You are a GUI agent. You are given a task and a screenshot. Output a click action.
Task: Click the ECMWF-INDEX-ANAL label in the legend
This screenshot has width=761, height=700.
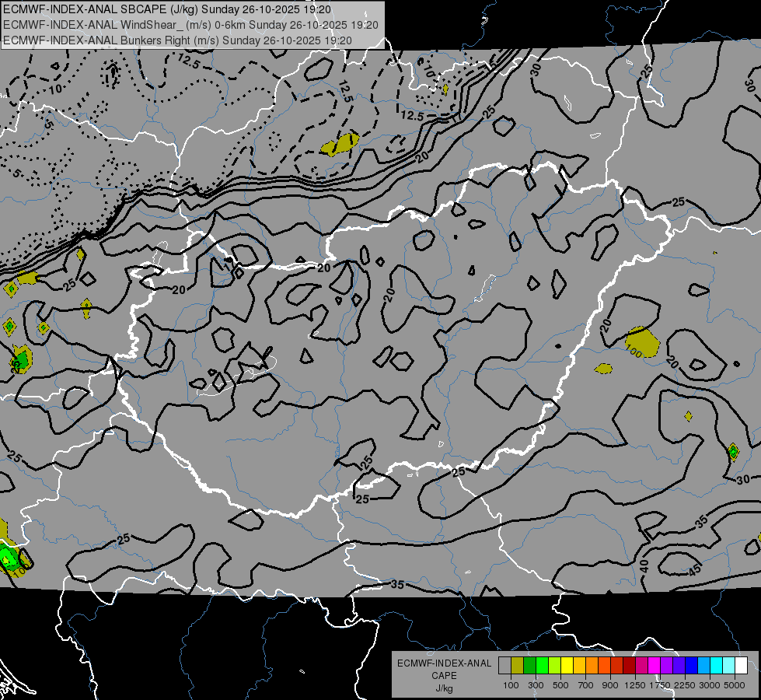point(444,663)
